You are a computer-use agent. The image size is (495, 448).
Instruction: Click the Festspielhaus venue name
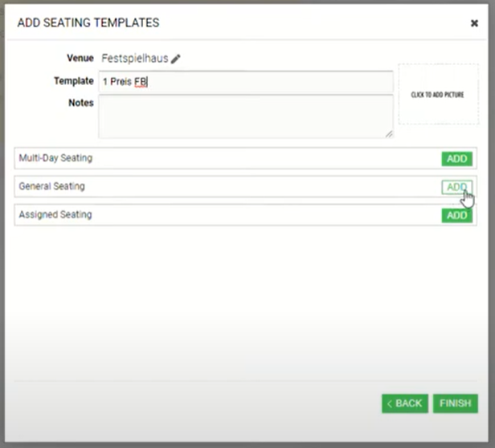(134, 59)
